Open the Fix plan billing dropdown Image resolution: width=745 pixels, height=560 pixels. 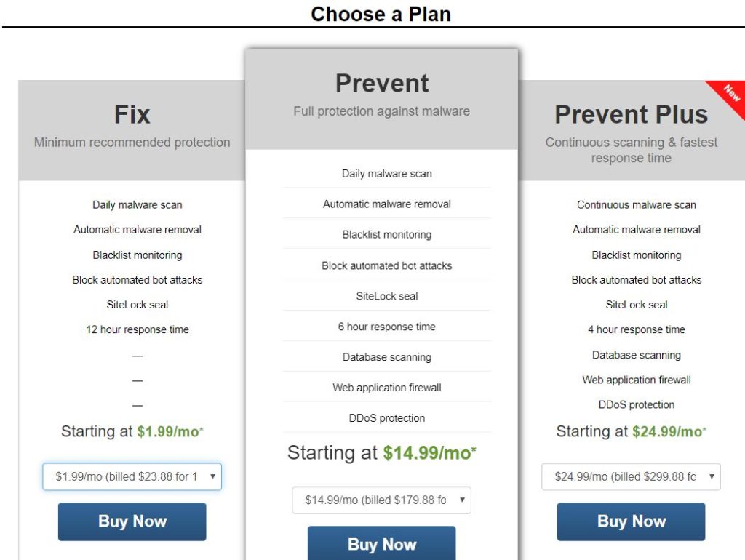[132, 476]
